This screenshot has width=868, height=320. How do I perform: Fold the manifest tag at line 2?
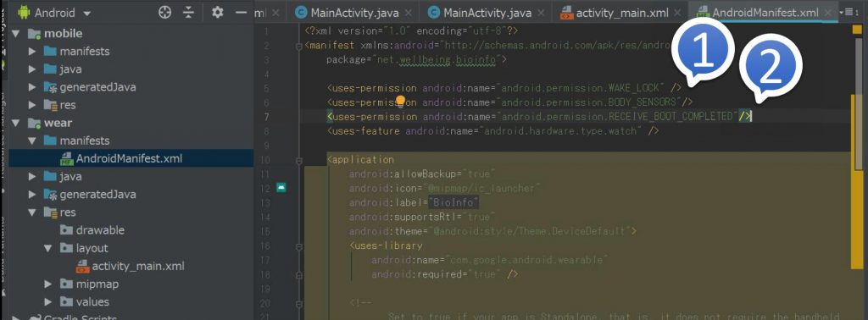pyautogui.click(x=299, y=46)
